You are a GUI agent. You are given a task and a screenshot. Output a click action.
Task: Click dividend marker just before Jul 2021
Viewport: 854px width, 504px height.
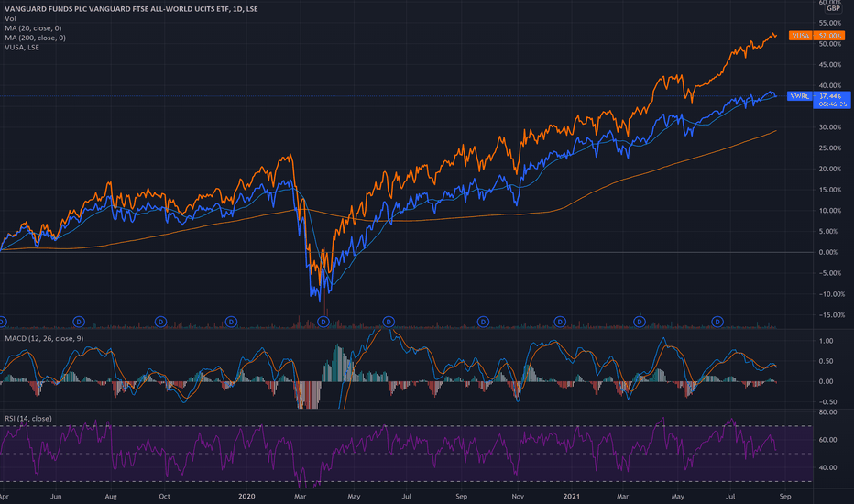[717, 322]
